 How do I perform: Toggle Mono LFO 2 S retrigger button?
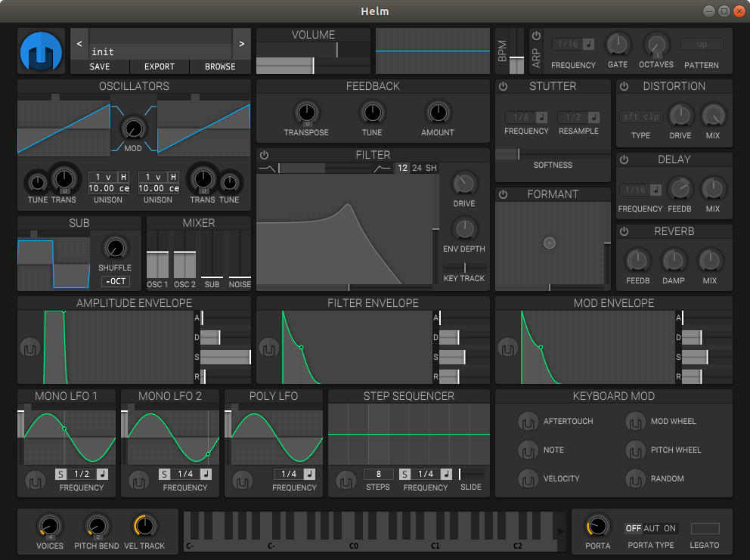[165, 474]
